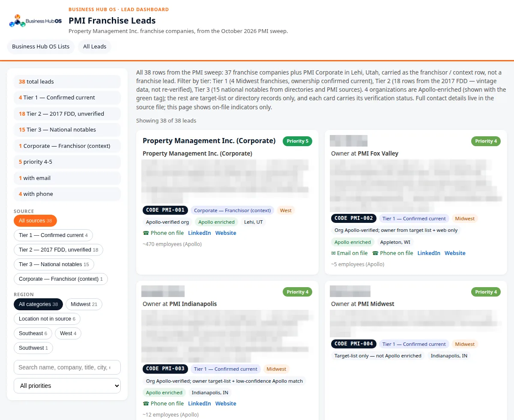Viewport: 514px width, 420px height.
Task: Select the 38 total leads stat
Action: [x=67, y=81]
